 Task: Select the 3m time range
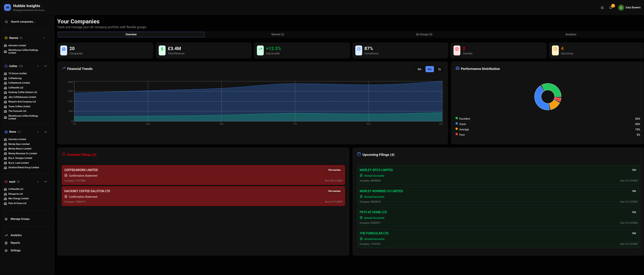point(419,69)
